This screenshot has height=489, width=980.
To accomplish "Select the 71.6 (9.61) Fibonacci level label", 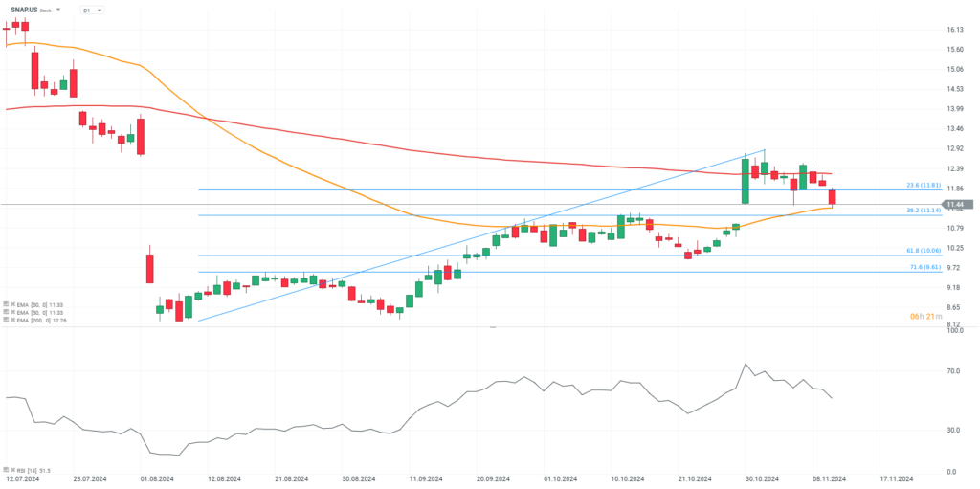I will point(925,267).
